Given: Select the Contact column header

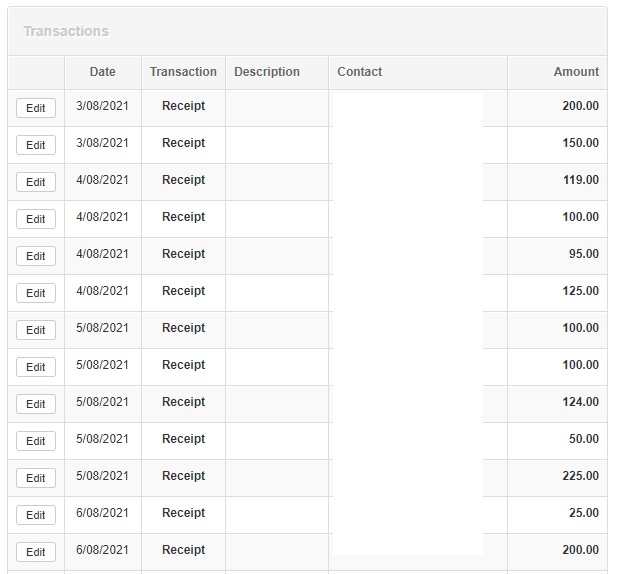Looking at the screenshot, I should click(x=359, y=72).
